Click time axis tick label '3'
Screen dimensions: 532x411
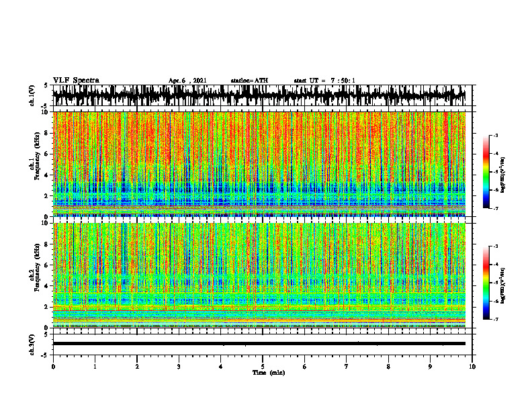179,367
